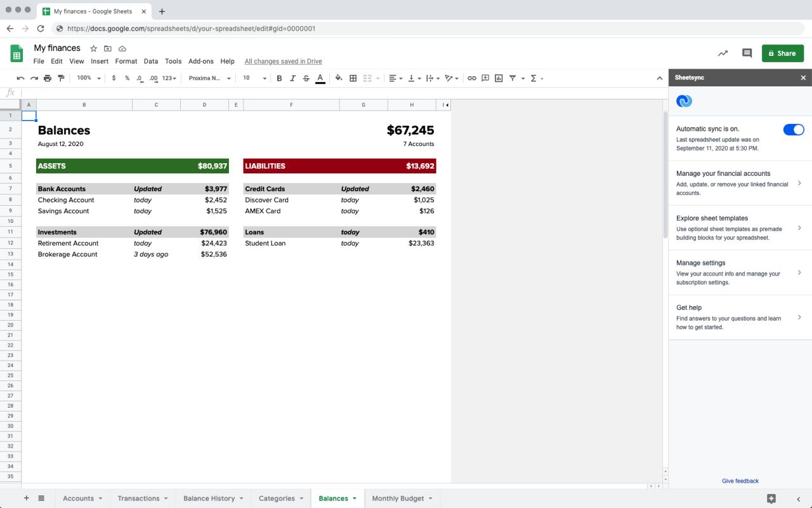Screen dimensions: 812x508
Task: Toggle bold formatting in the toolbar
Action: [279, 77]
